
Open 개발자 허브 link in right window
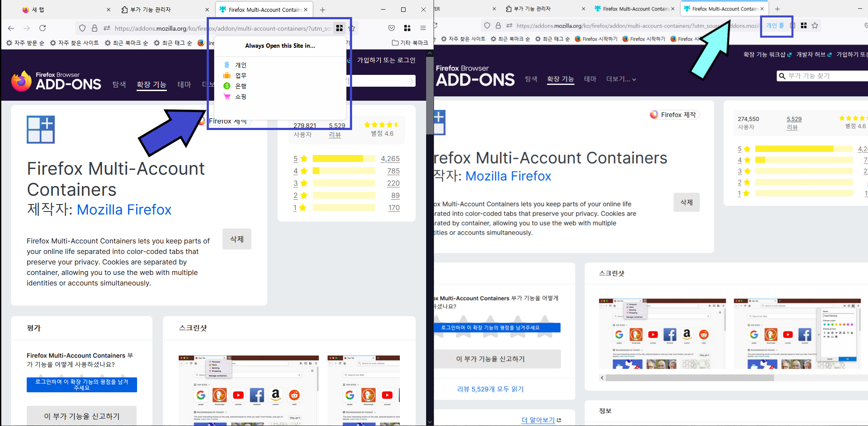(x=814, y=54)
